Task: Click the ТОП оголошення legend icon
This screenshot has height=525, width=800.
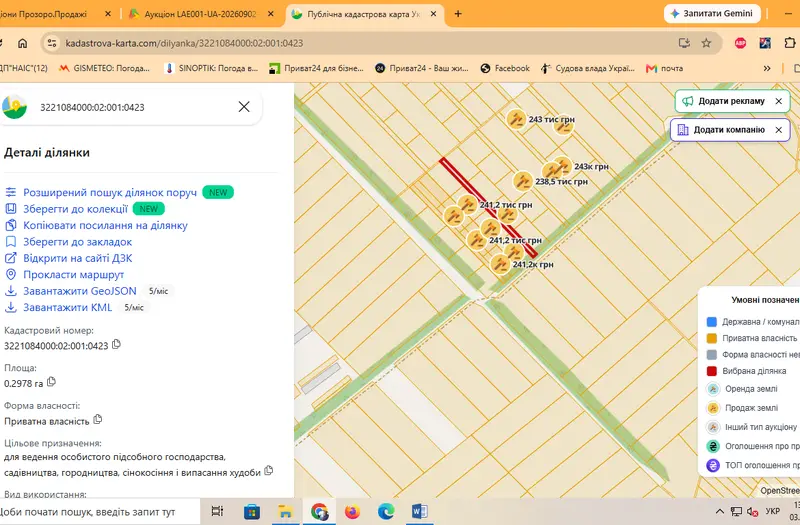Action: 712,465
